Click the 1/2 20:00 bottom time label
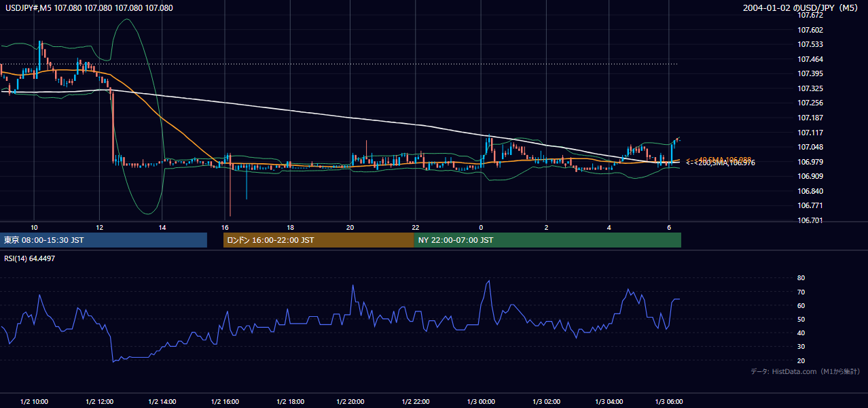Image resolution: width=868 pixels, height=408 pixels. [350, 401]
